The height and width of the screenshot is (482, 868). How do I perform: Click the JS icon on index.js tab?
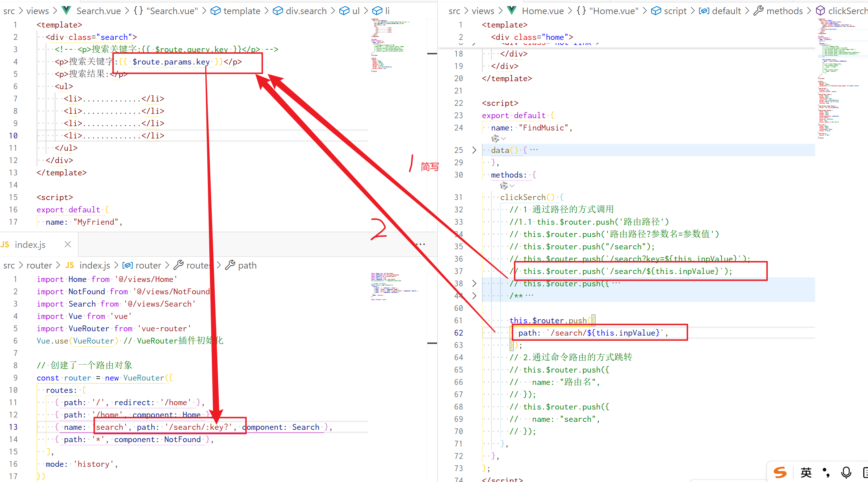coord(5,245)
